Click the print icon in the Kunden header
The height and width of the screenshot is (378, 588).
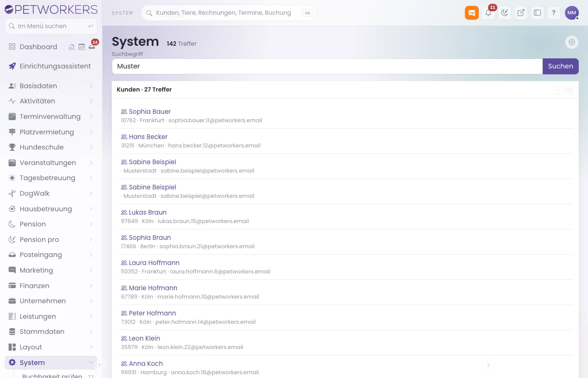(570, 89)
